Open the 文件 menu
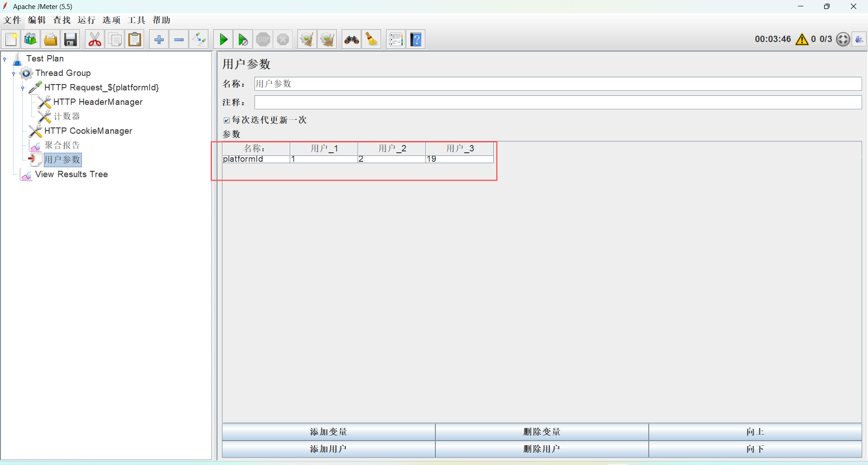 pyautogui.click(x=12, y=20)
